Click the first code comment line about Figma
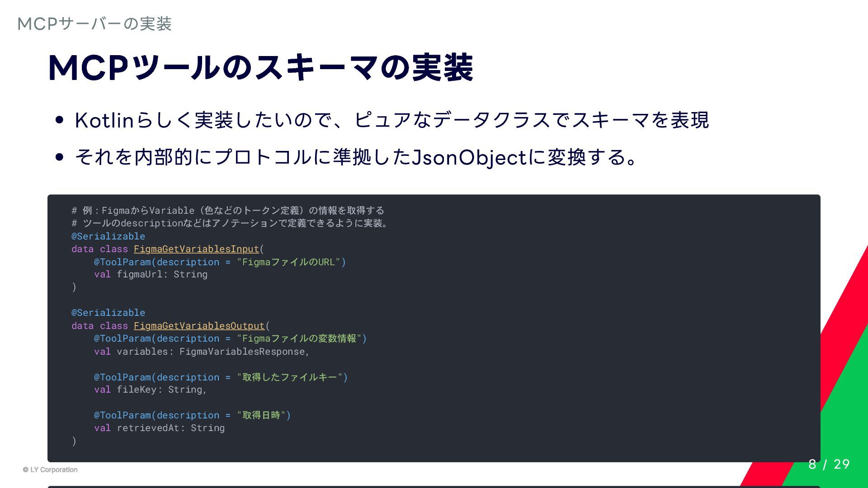Viewport: 868px width, 488px height. (x=228, y=211)
